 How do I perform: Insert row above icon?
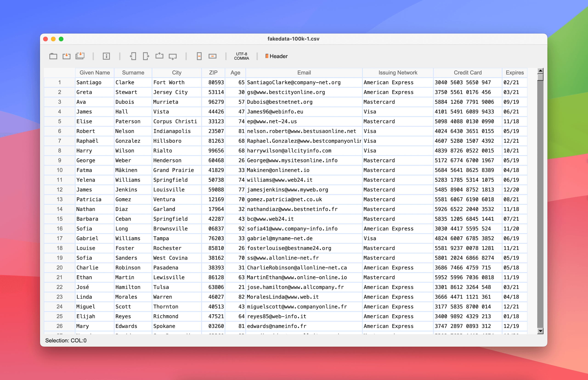[x=159, y=56]
